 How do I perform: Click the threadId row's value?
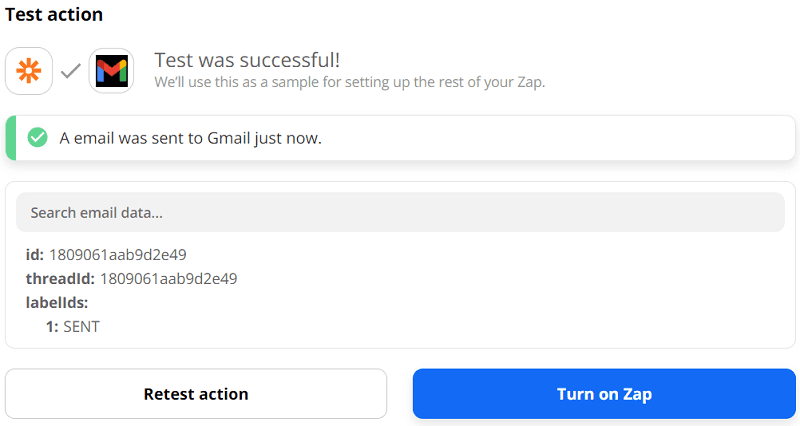[168, 278]
